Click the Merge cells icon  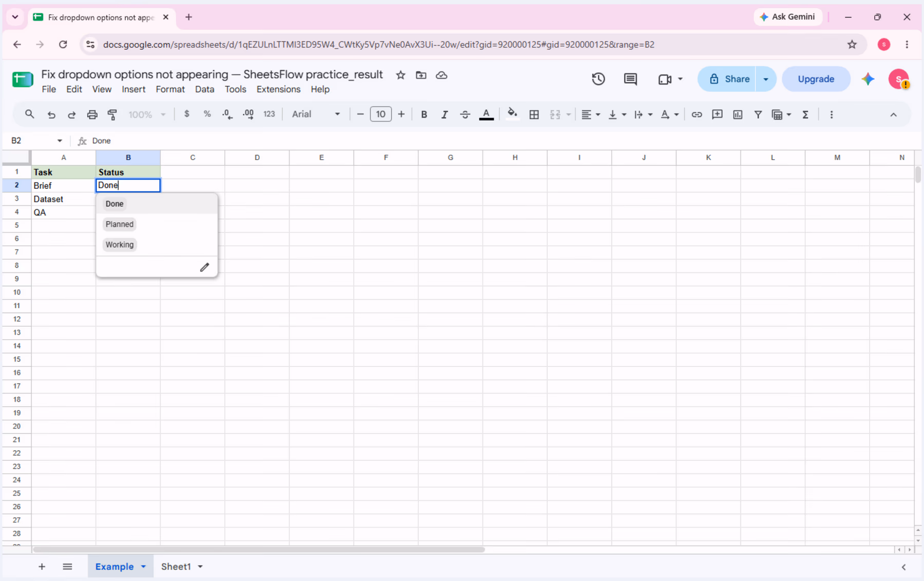[x=555, y=114]
